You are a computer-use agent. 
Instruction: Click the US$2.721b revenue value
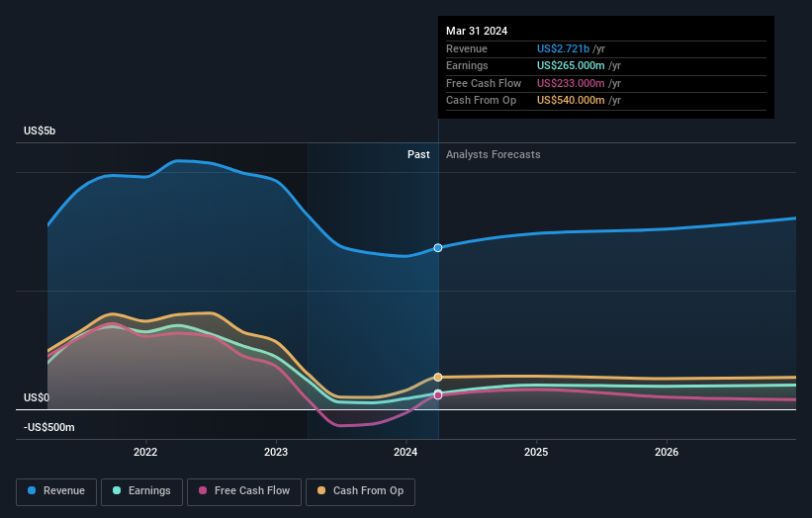(563, 48)
